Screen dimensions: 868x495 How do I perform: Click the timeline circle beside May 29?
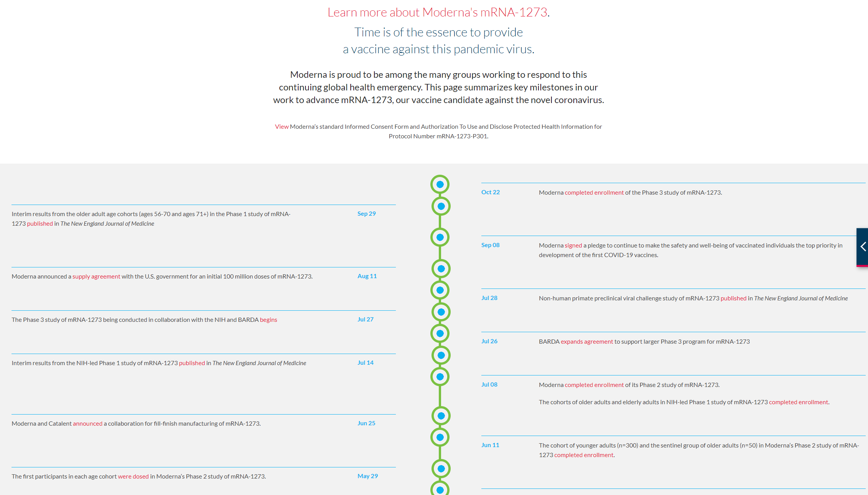[x=441, y=469]
